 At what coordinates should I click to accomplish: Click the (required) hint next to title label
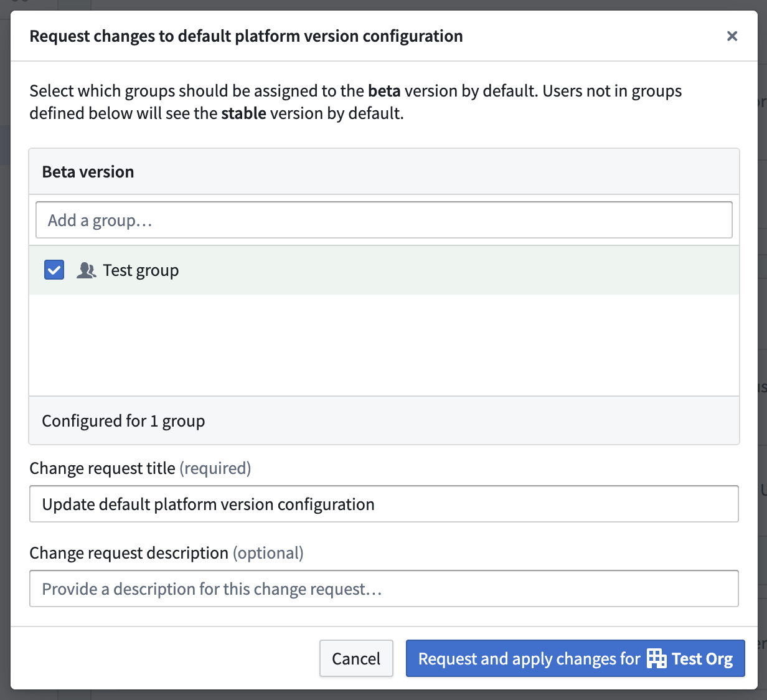point(215,468)
